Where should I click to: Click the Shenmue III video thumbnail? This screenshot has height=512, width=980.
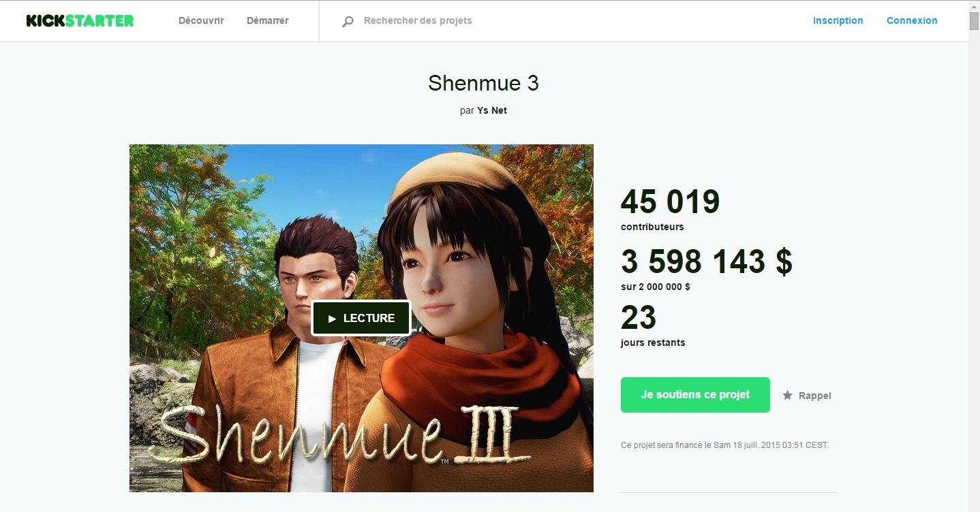tap(361, 318)
